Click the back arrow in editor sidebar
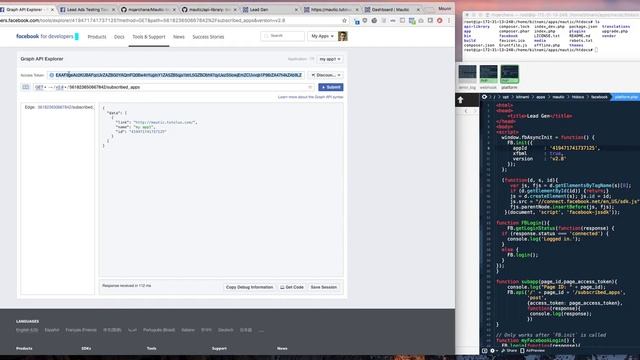This screenshot has width=640, height=360. click(x=466, y=111)
